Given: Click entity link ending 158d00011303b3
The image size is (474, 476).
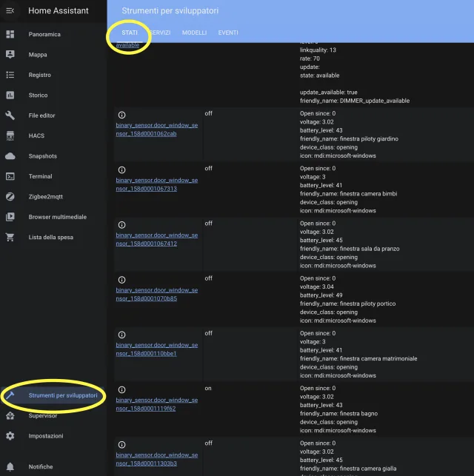Looking at the screenshot, I should click(157, 459).
